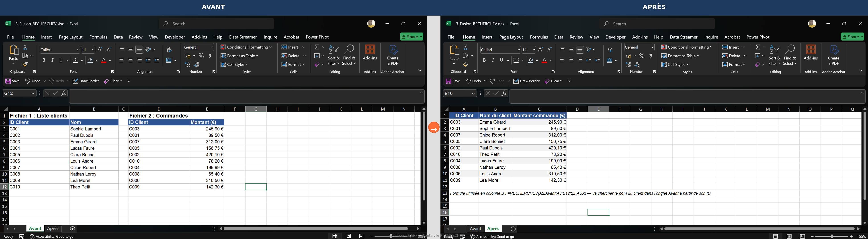Viewport: 868px width, 239px height.
Task: Click Insert Function fx in left window
Action: click(x=64, y=93)
